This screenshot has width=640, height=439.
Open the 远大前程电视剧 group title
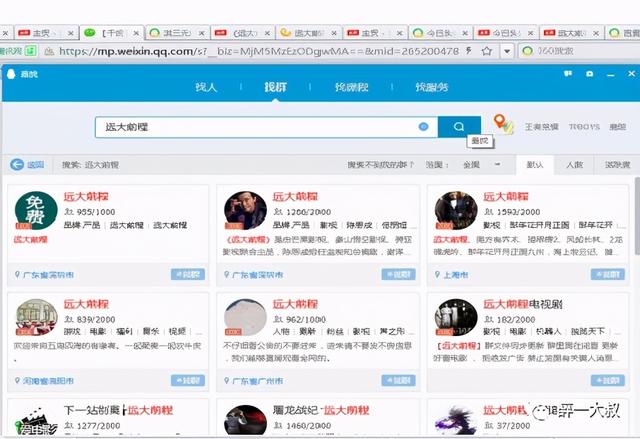pyautogui.click(x=523, y=304)
